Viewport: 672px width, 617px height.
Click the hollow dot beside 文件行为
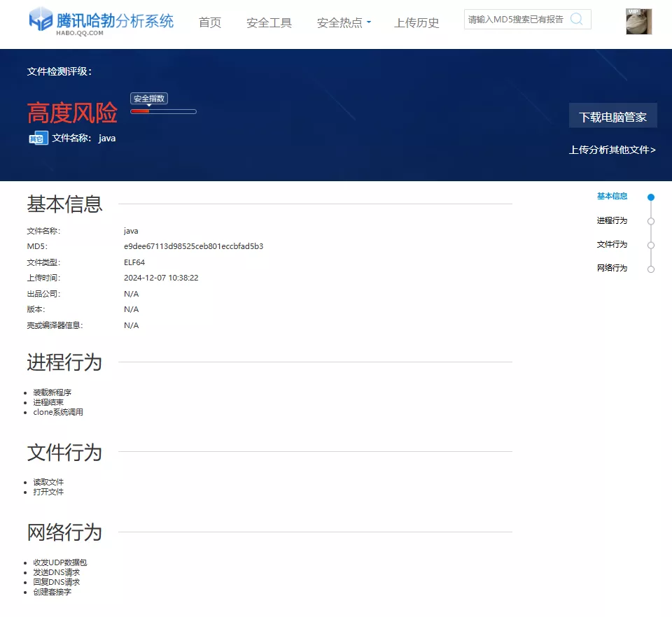651,244
